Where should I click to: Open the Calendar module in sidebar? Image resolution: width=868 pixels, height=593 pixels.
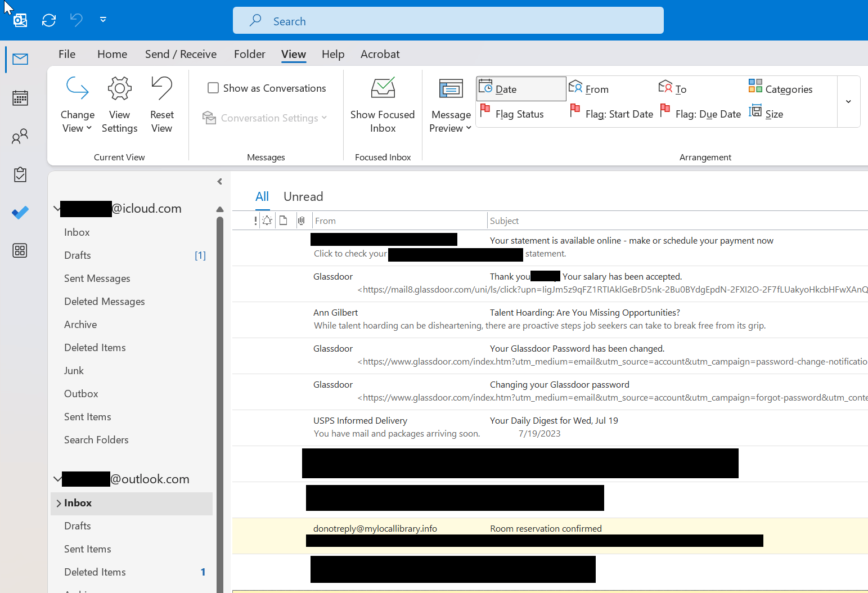(20, 98)
